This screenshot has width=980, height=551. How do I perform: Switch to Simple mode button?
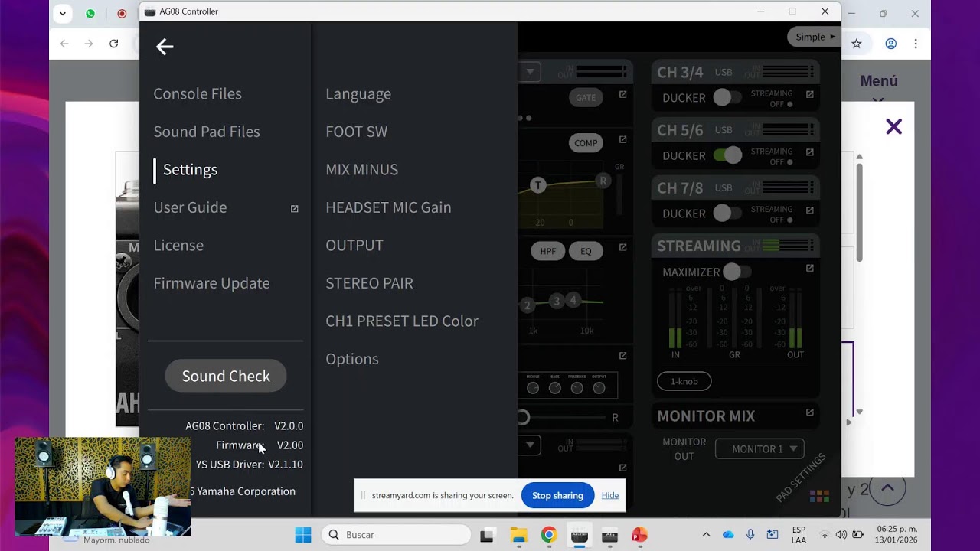click(x=814, y=37)
